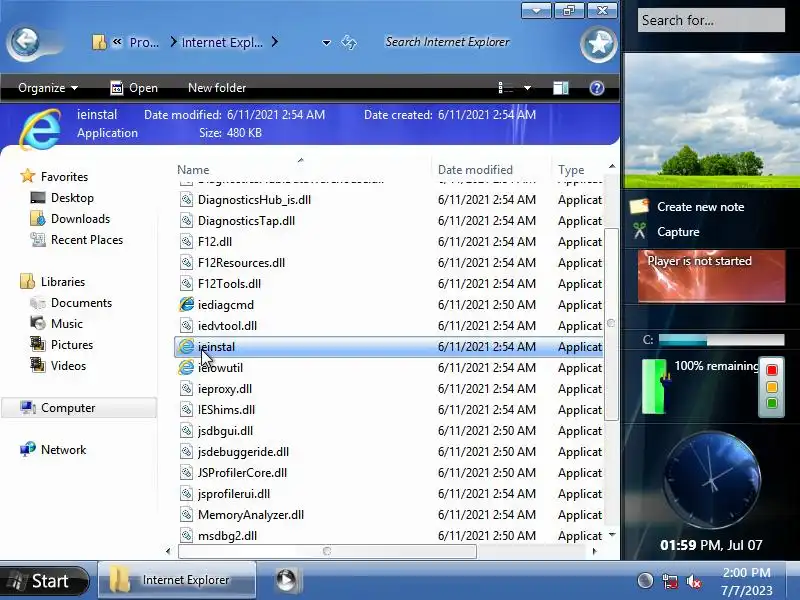
Task: Click the Search Internet Explorer field
Action: tap(447, 42)
